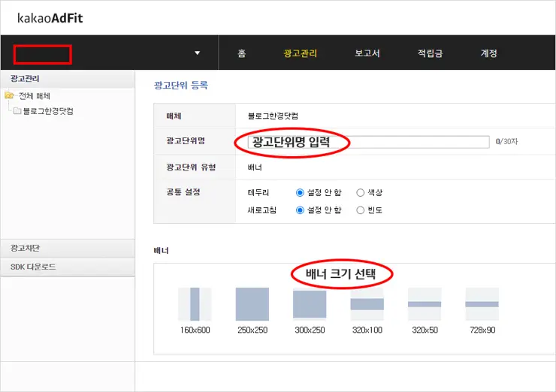Screen dimensions: 556x392
Task: Go to the 홈 menu
Action: point(241,53)
